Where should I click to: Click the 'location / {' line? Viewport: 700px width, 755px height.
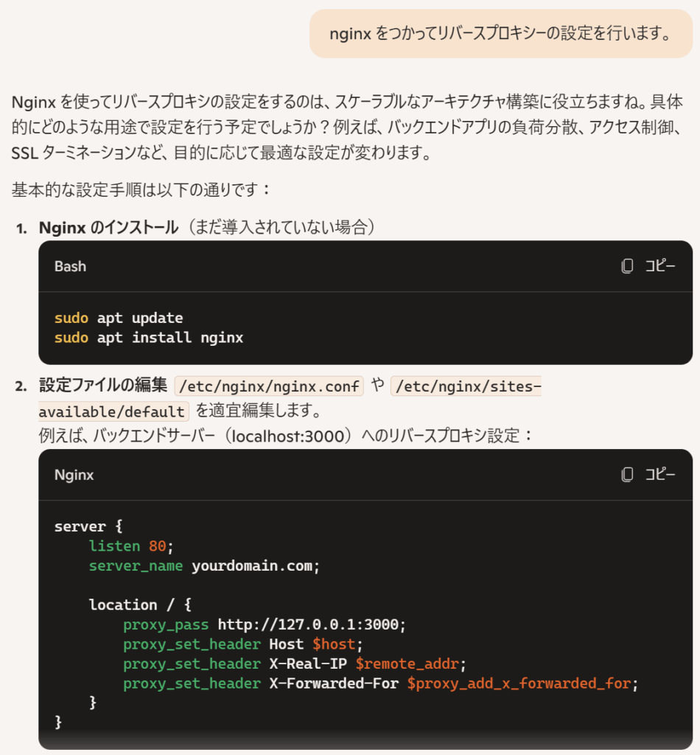(140, 605)
